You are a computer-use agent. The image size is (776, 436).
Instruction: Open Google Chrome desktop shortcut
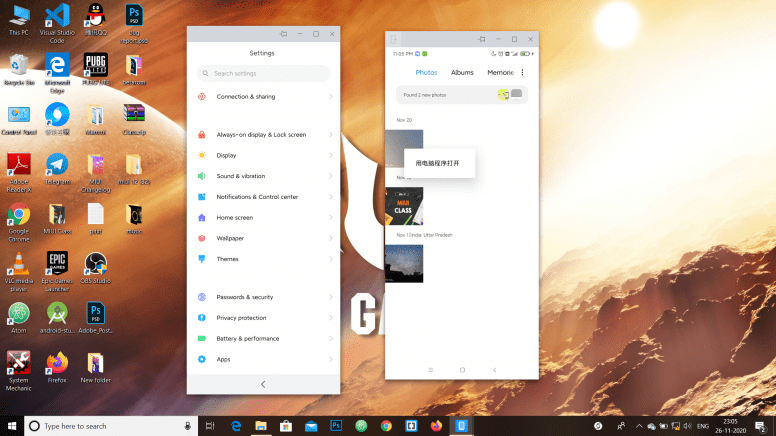tap(19, 222)
